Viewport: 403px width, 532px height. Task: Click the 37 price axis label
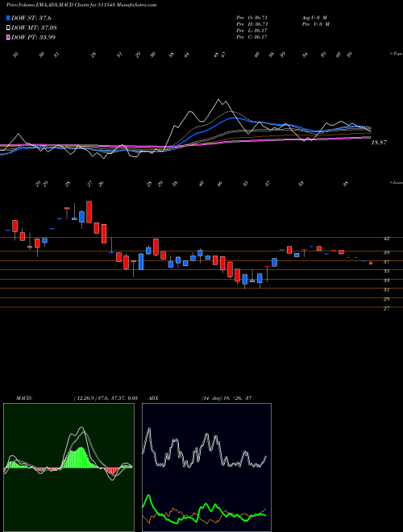click(x=386, y=262)
